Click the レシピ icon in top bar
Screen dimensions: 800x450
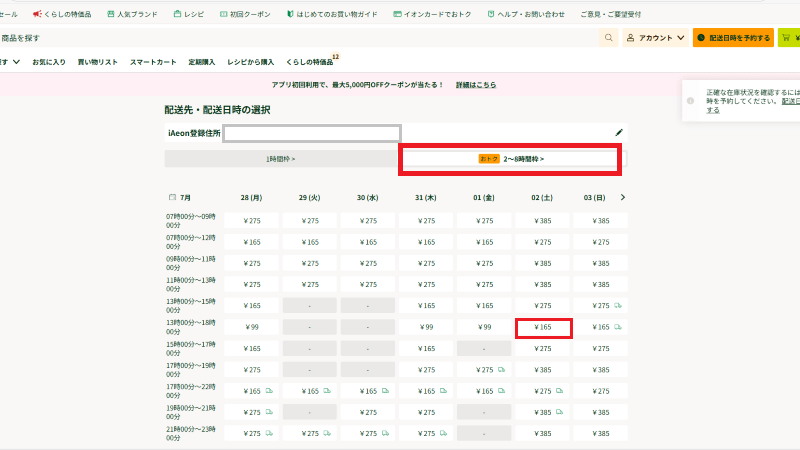point(177,14)
